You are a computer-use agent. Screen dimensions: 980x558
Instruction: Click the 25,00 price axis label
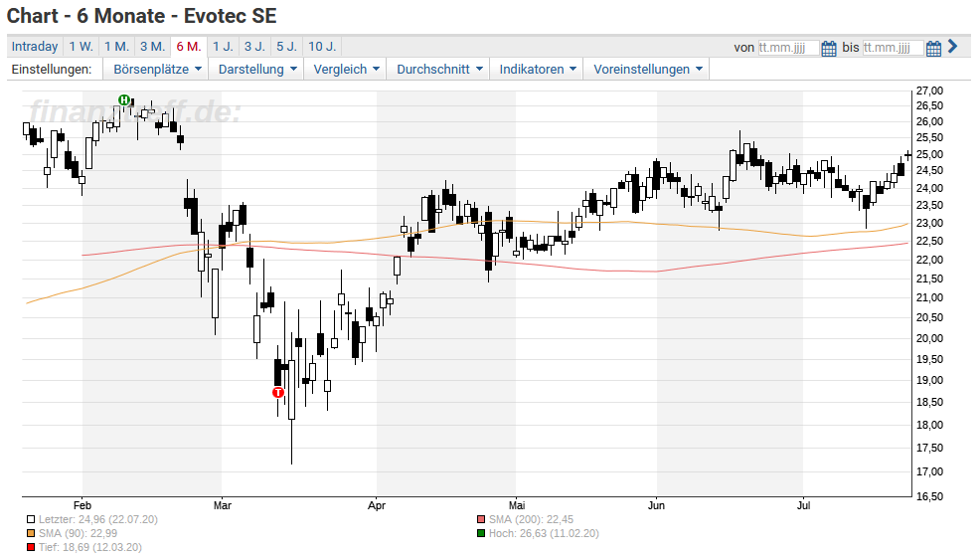coord(929,154)
